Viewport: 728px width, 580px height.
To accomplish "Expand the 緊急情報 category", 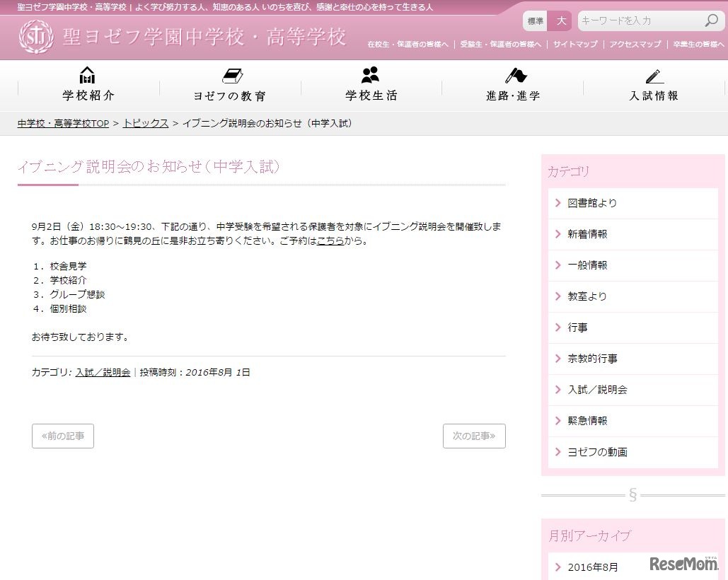I will [x=587, y=421].
